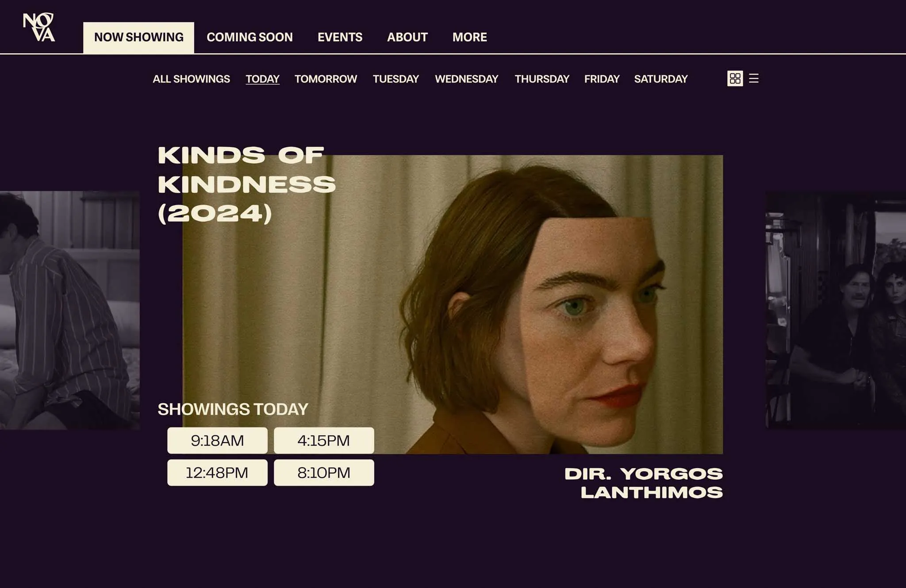Filter showings by Saturday
Image resolution: width=906 pixels, height=588 pixels.
[x=660, y=79]
